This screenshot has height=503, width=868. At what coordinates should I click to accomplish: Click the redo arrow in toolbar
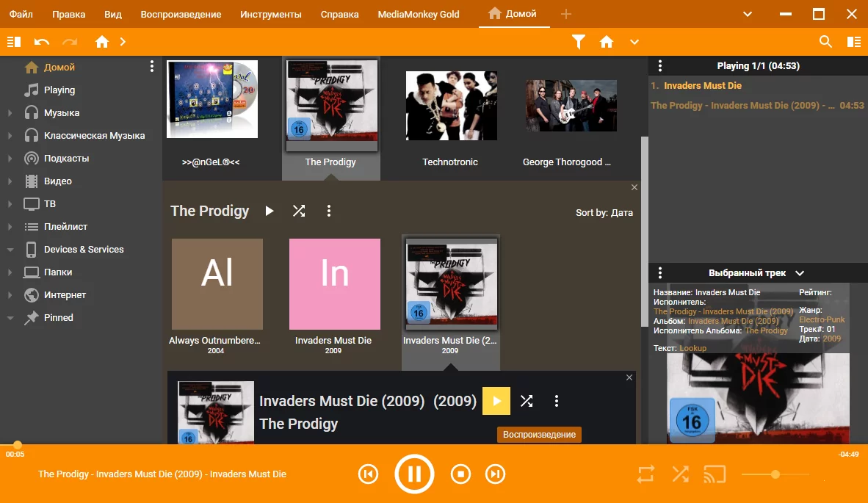(70, 42)
